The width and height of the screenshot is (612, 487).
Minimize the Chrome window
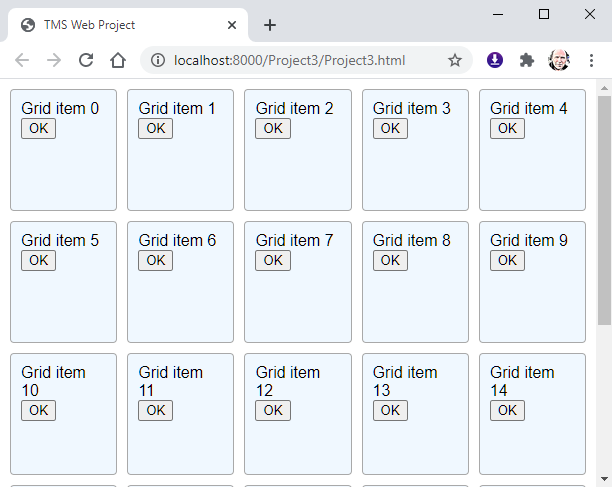498,14
